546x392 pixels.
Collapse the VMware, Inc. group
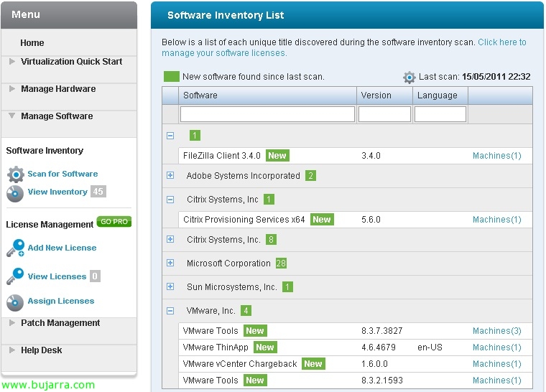(x=170, y=311)
